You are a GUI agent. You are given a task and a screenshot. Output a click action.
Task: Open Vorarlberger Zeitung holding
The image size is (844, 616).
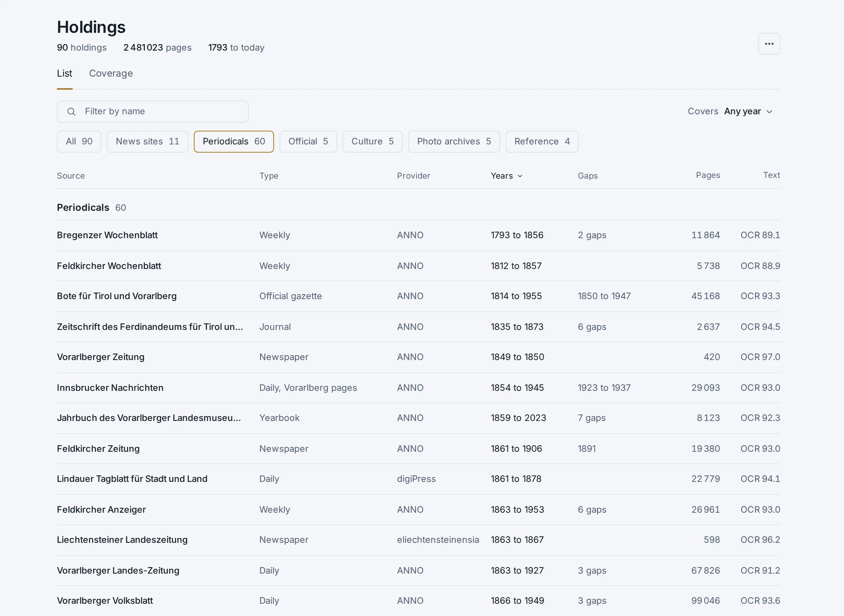coord(418,357)
